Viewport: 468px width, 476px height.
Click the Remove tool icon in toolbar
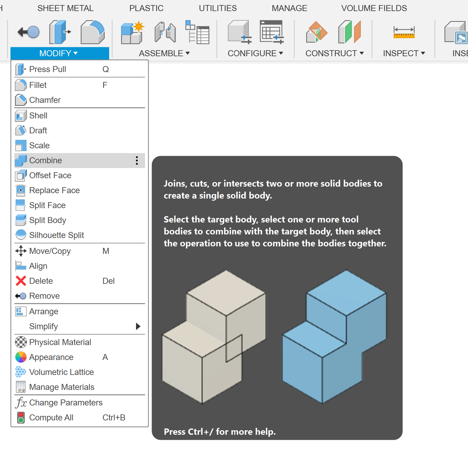point(29,32)
